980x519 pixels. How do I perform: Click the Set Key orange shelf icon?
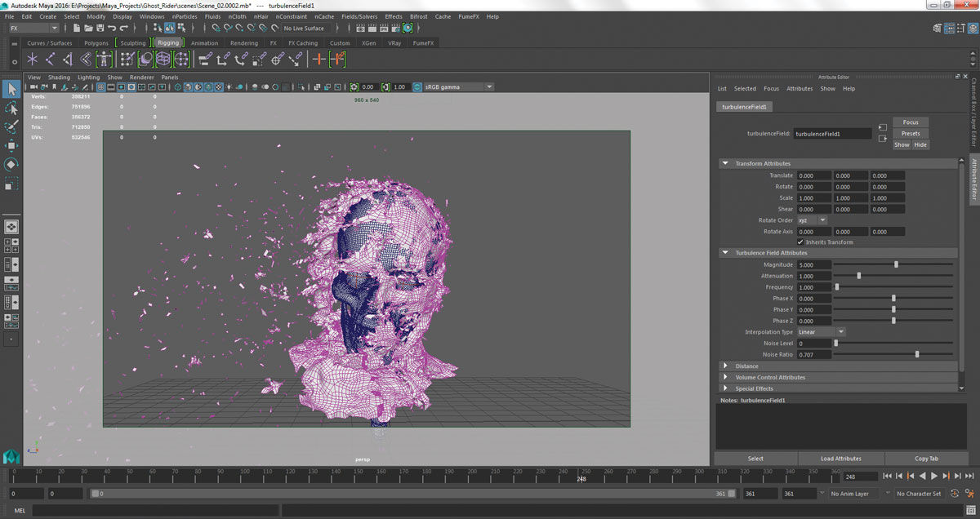click(x=318, y=59)
